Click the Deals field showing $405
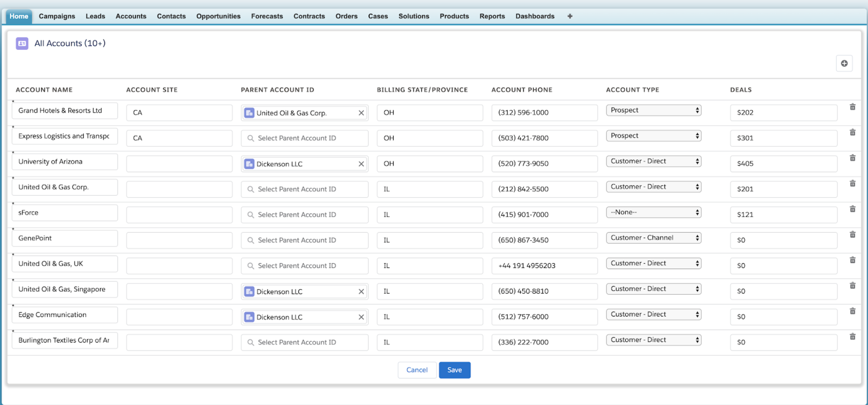Image resolution: width=868 pixels, height=405 pixels. pyautogui.click(x=783, y=164)
